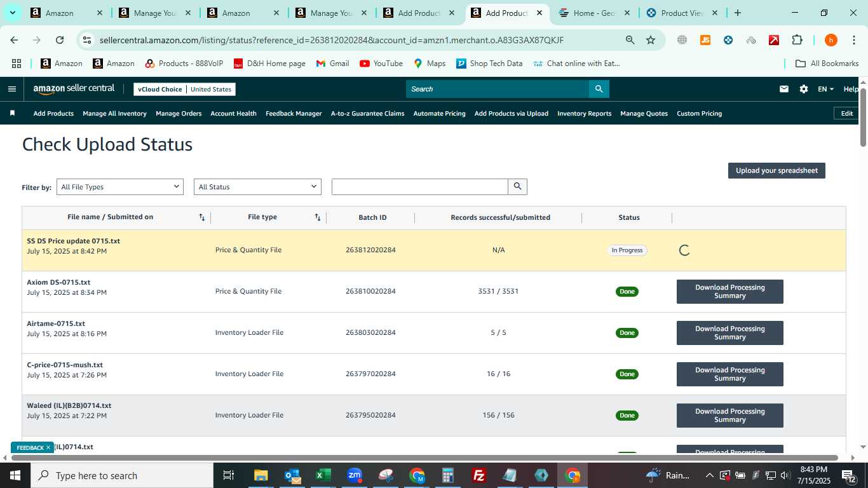868x488 pixels.
Task: Click the teal search magnifier button
Action: coord(599,89)
